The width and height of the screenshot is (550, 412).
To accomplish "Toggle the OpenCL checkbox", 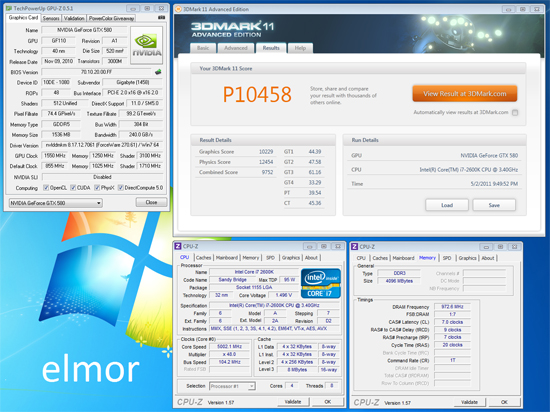I will (46, 188).
